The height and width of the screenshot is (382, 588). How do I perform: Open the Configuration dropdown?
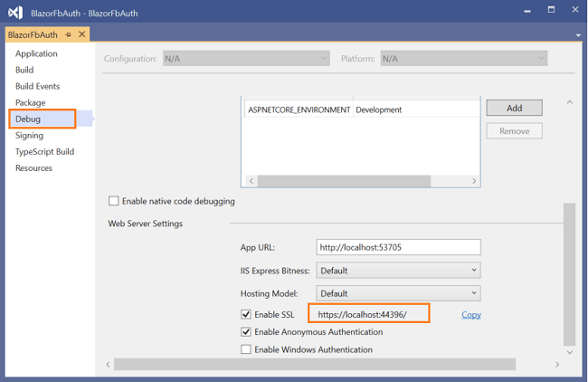tap(246, 59)
